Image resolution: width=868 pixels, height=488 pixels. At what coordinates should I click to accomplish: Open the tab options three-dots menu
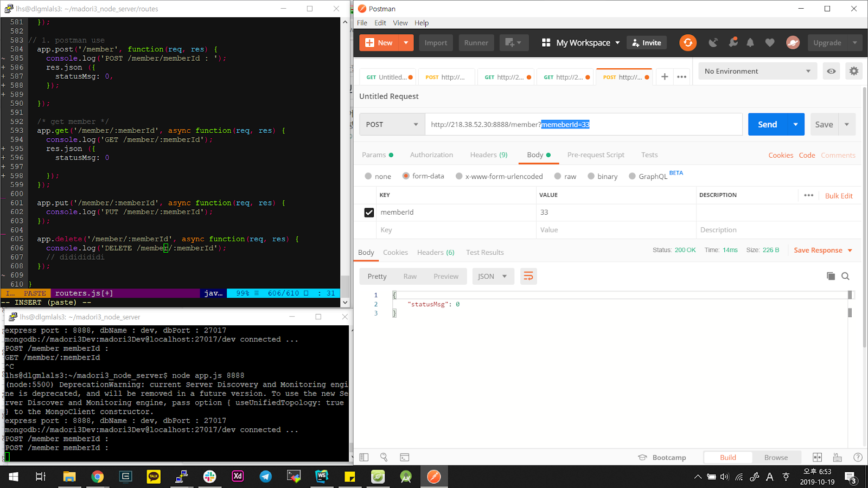pyautogui.click(x=682, y=76)
